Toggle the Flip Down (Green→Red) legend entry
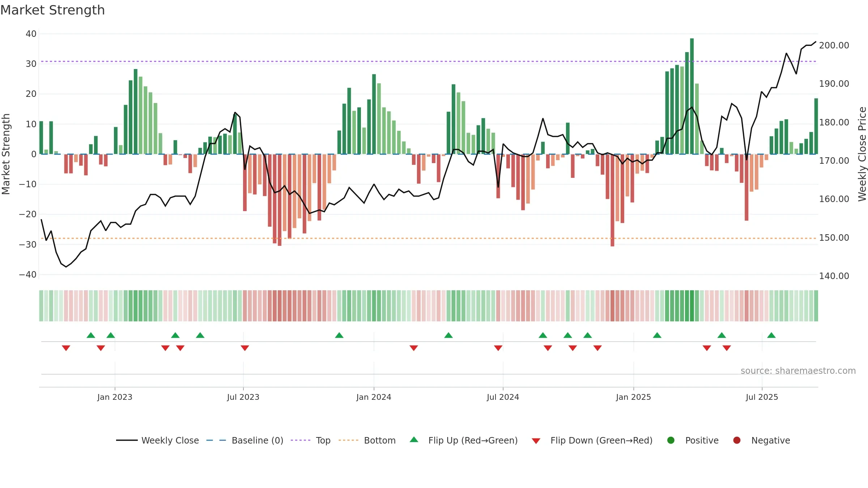 (592, 440)
